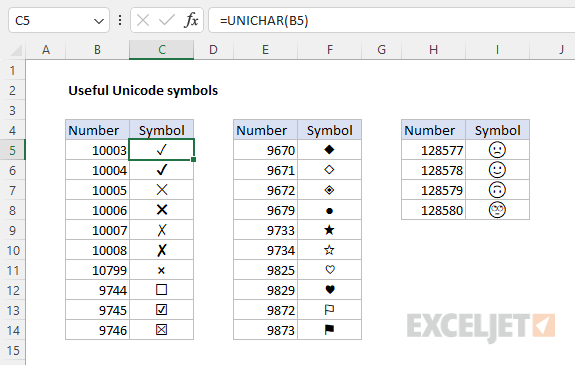Click cell with number 9670
This screenshot has height=365, width=575.
(265, 150)
